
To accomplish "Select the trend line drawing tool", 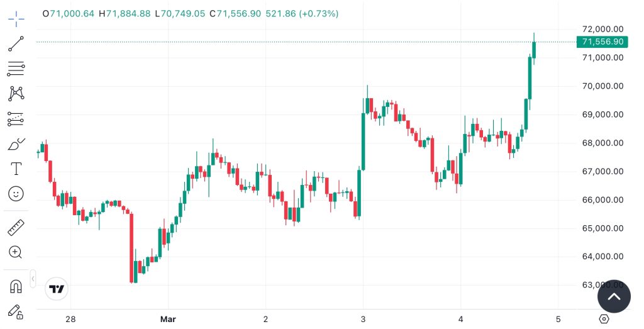I will coord(16,43).
